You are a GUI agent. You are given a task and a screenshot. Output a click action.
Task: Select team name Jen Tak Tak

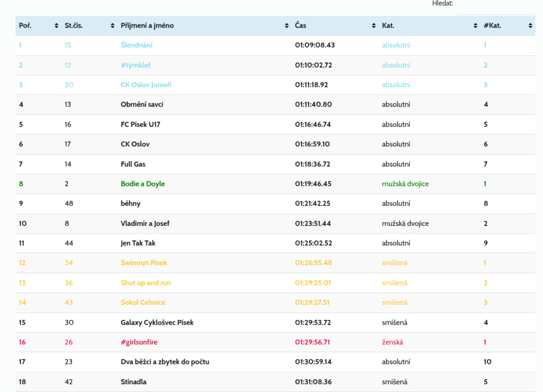tap(138, 243)
